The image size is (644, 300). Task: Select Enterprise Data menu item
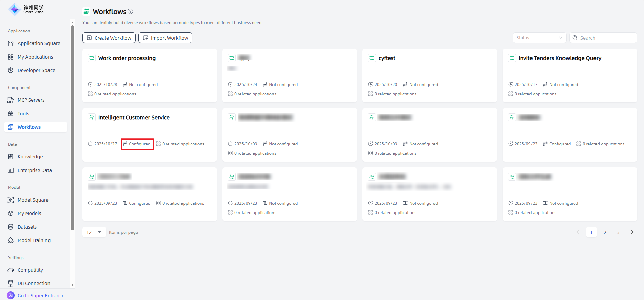[x=34, y=170]
